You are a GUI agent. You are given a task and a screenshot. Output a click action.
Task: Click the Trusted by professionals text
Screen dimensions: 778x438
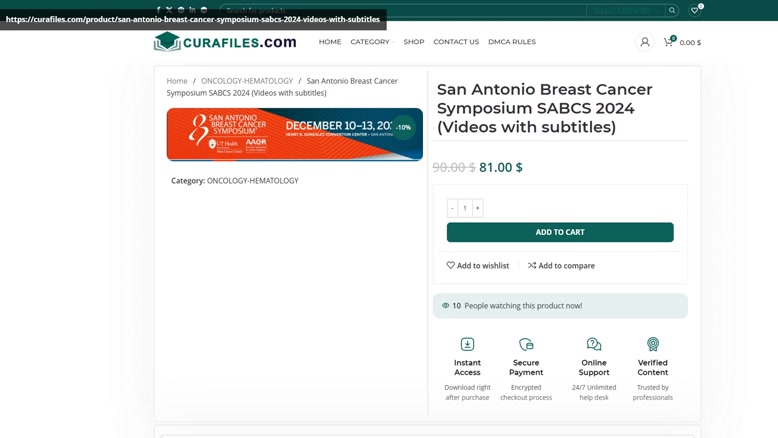pyautogui.click(x=652, y=392)
